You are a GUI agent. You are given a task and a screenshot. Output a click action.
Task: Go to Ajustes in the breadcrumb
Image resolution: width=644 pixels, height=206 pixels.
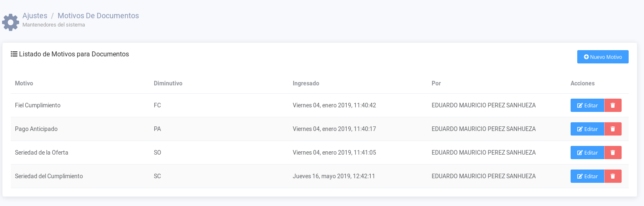35,16
